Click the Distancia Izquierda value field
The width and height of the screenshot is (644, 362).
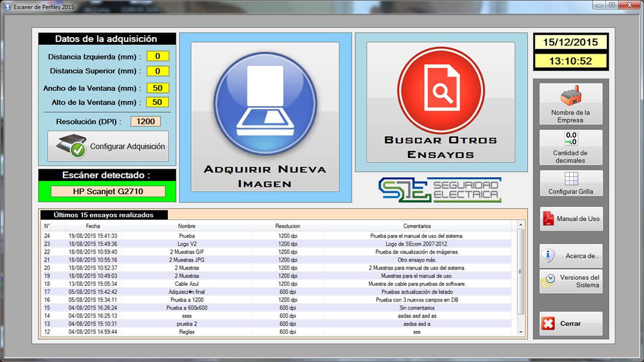(158, 56)
